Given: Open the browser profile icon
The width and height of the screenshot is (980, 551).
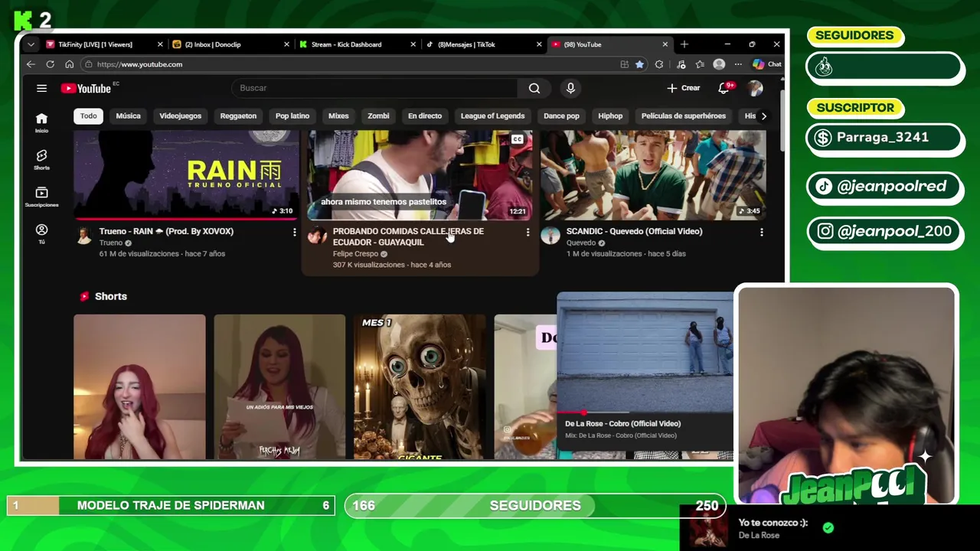Looking at the screenshot, I should pyautogui.click(x=719, y=64).
